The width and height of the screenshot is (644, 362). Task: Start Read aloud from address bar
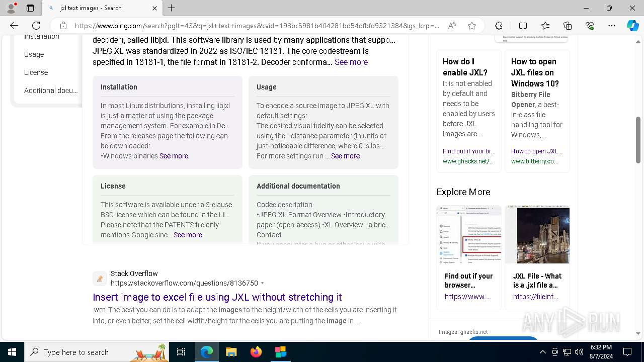point(452,26)
